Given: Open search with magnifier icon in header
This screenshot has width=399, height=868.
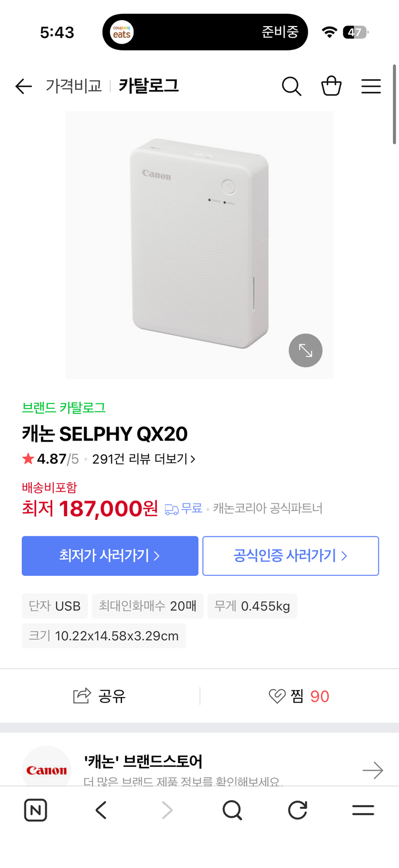Looking at the screenshot, I should point(292,86).
